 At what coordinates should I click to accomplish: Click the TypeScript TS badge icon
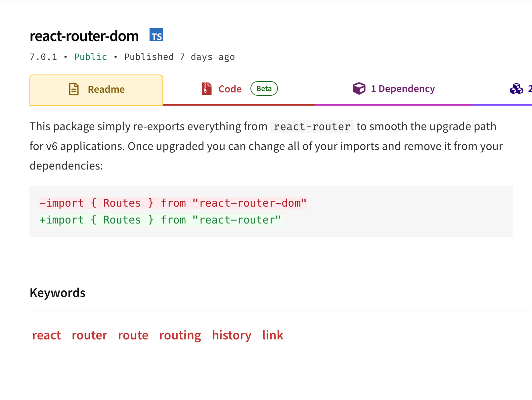click(156, 34)
